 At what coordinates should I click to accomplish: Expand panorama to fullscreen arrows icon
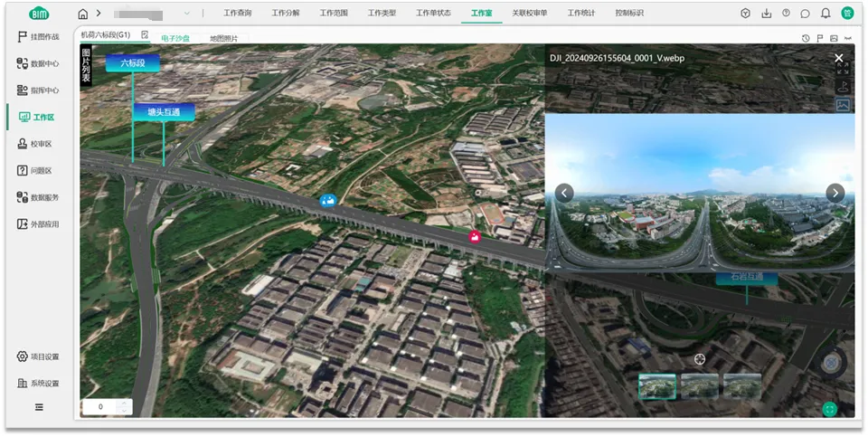843,69
